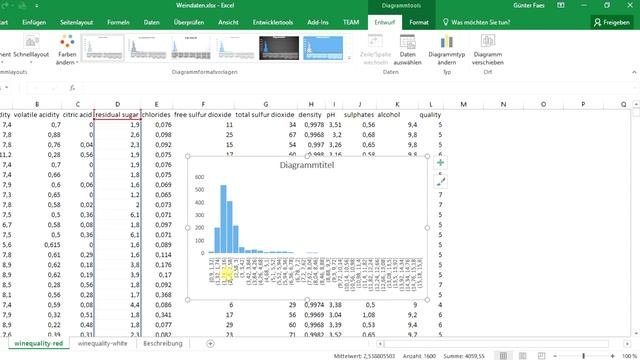Viewport: 640px width, 360px height.
Task: Click the green plus chart elements button
Action: 440,163
